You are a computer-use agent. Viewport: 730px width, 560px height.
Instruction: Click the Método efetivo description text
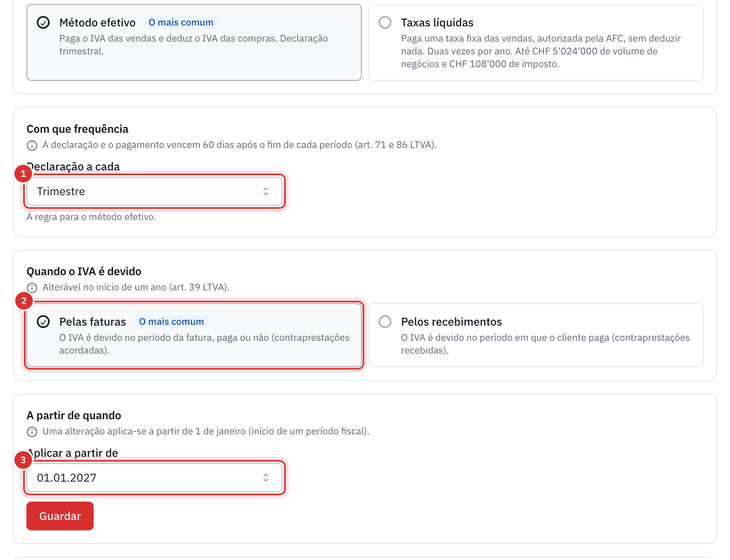coord(194,45)
